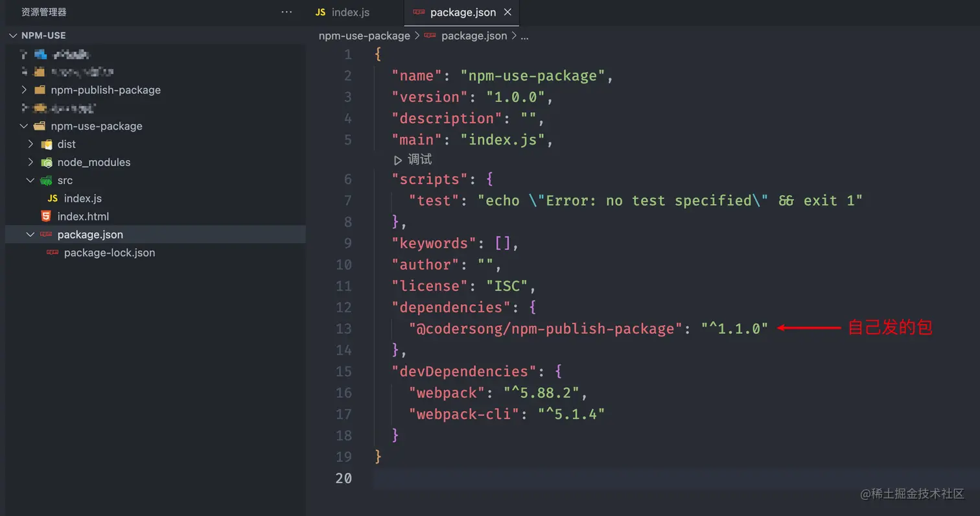Click the src folder icon
The image size is (980, 516).
coord(47,180)
